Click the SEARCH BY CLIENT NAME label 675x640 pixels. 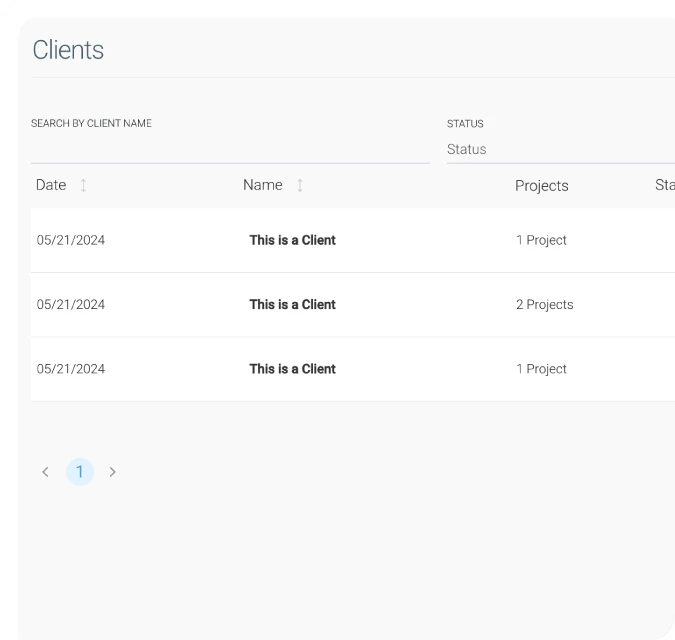pos(91,124)
